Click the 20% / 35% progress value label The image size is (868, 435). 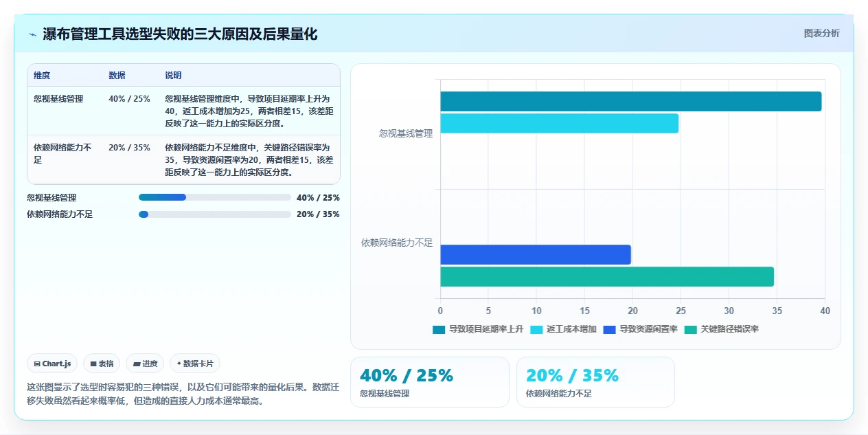(318, 214)
